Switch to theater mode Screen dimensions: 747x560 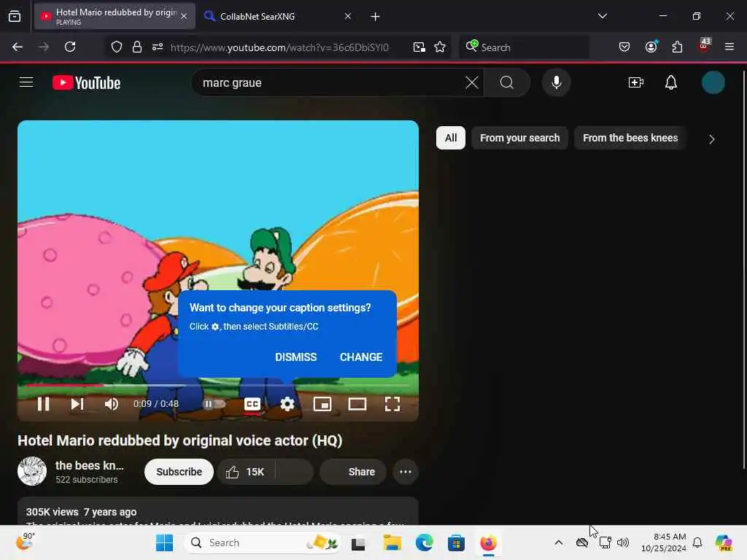pyautogui.click(x=357, y=404)
